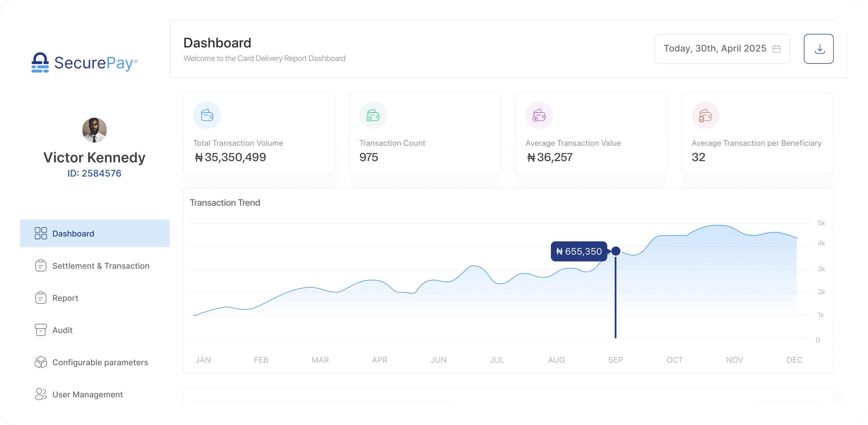
Task: Open Settlement & Transaction menu item
Action: pyautogui.click(x=101, y=266)
